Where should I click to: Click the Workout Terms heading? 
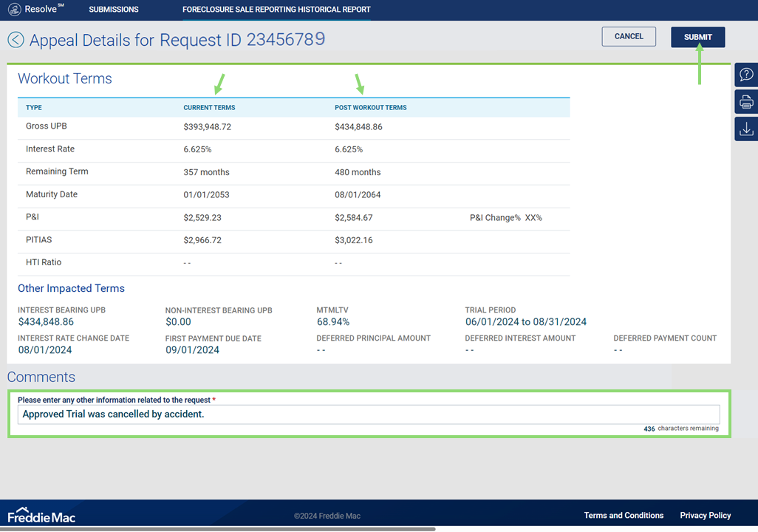(65, 78)
